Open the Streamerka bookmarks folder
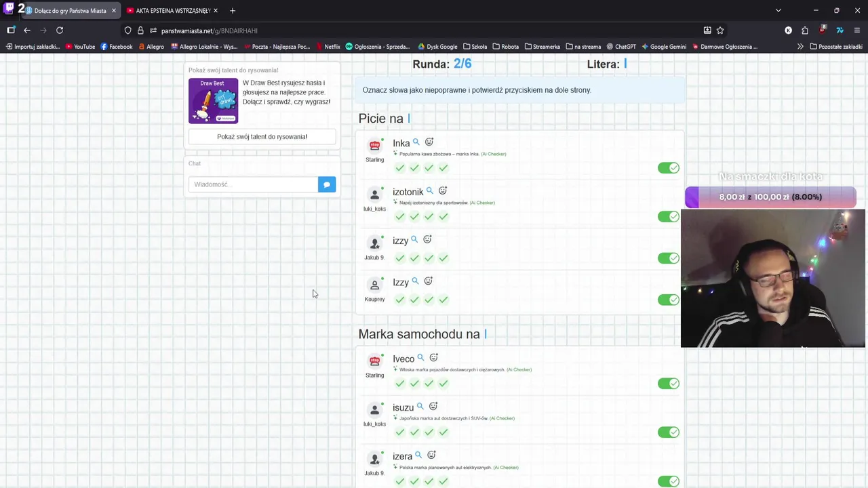Screen dimensions: 868x488 point(542,47)
